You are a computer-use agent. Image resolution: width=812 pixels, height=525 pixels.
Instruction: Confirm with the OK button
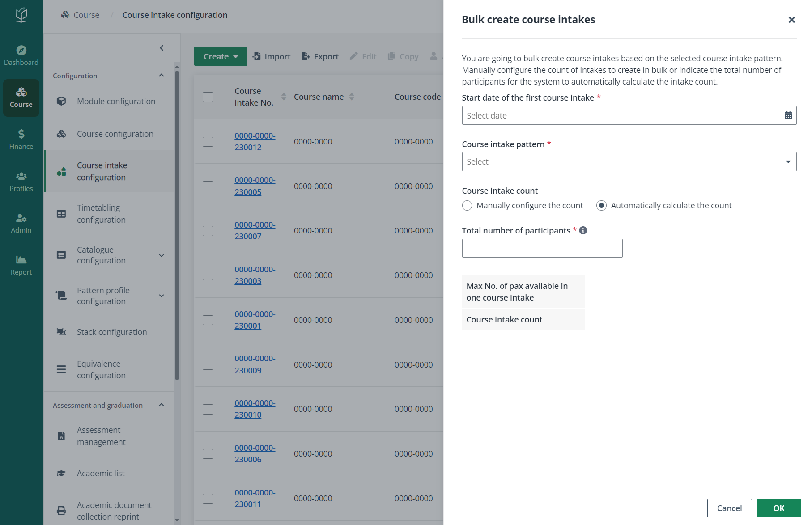pos(778,508)
